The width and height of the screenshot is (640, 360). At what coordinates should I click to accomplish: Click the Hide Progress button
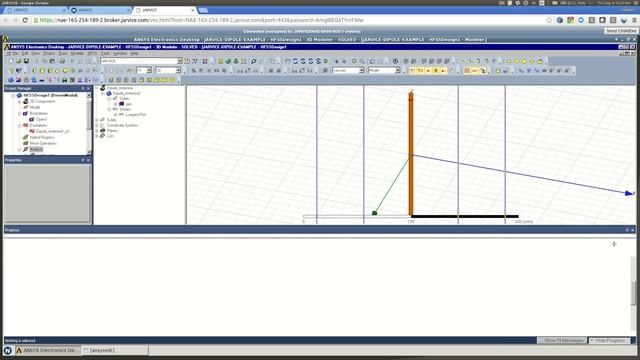point(610,340)
